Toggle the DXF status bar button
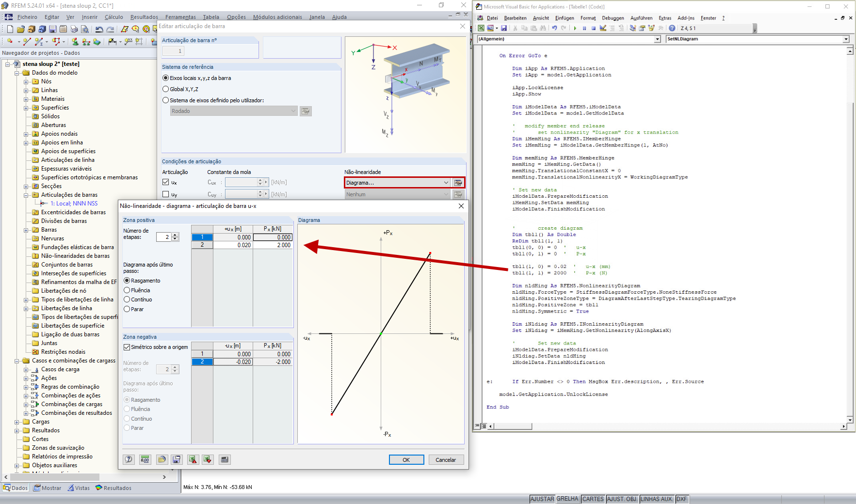 pos(681,499)
